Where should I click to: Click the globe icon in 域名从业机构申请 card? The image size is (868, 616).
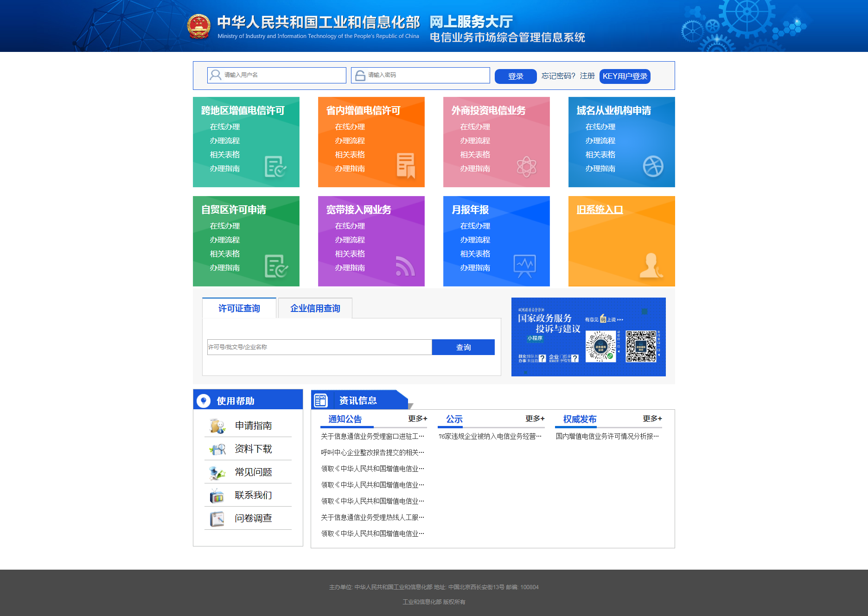coord(653,166)
